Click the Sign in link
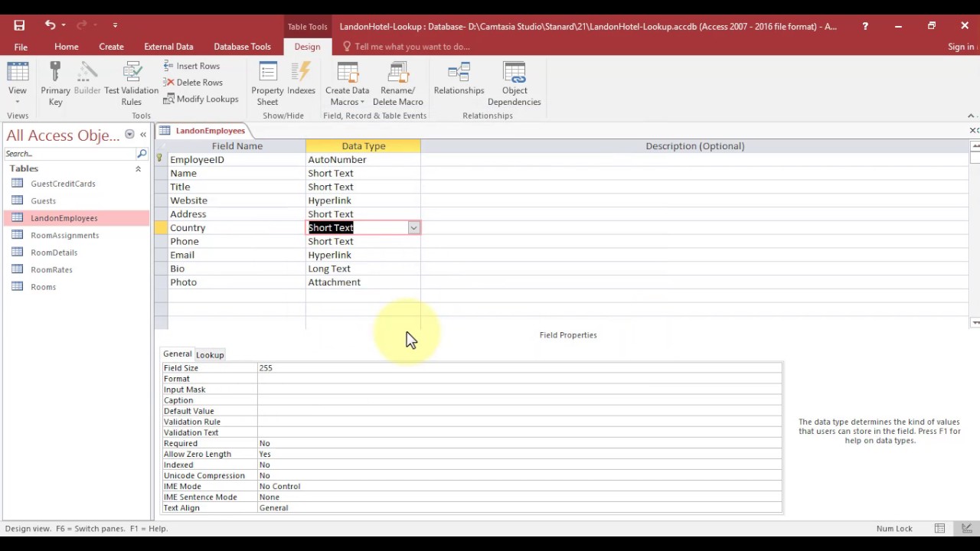This screenshot has height=551, width=980. pos(961,47)
